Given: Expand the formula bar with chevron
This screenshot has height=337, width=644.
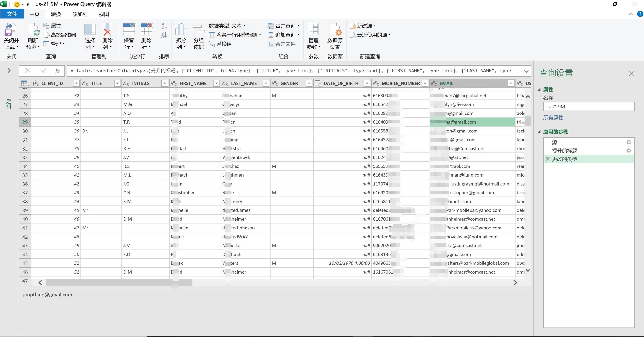Looking at the screenshot, I should point(526,71).
